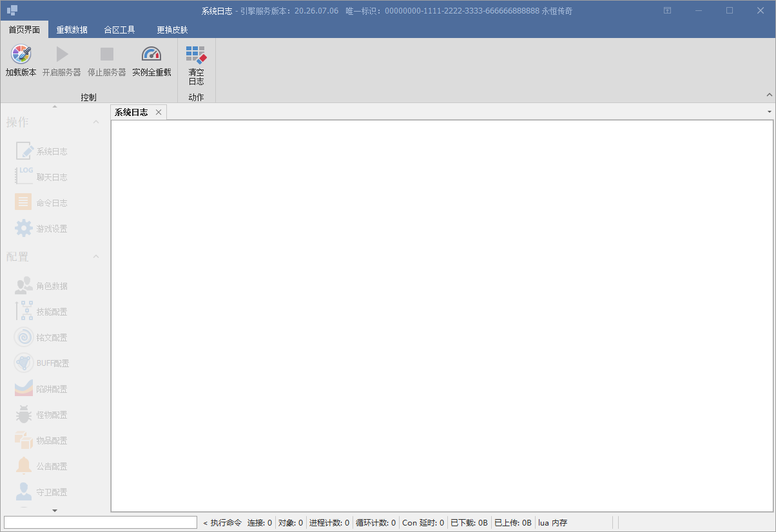Open 命令日志 in the sidebar
The height and width of the screenshot is (532, 776).
[41, 203]
